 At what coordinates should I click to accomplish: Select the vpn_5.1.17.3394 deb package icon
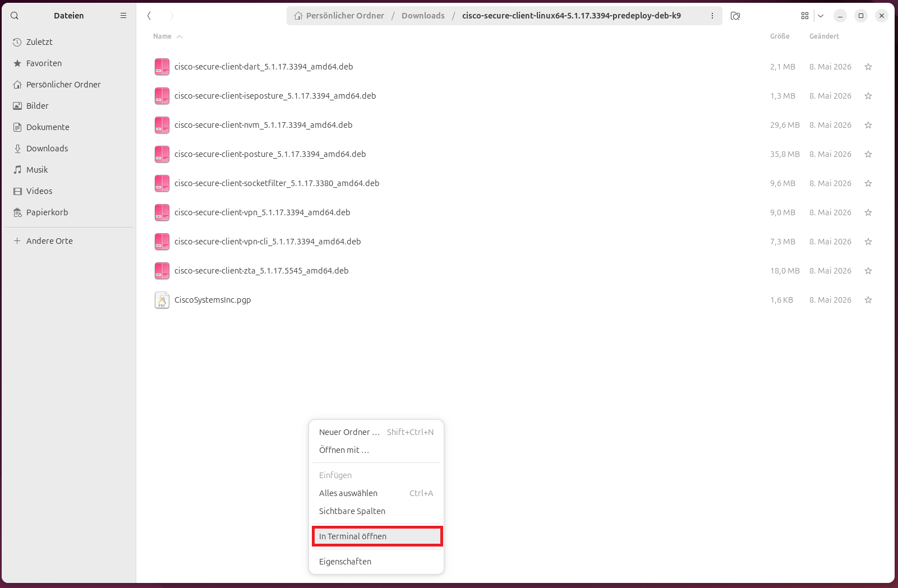[162, 212]
